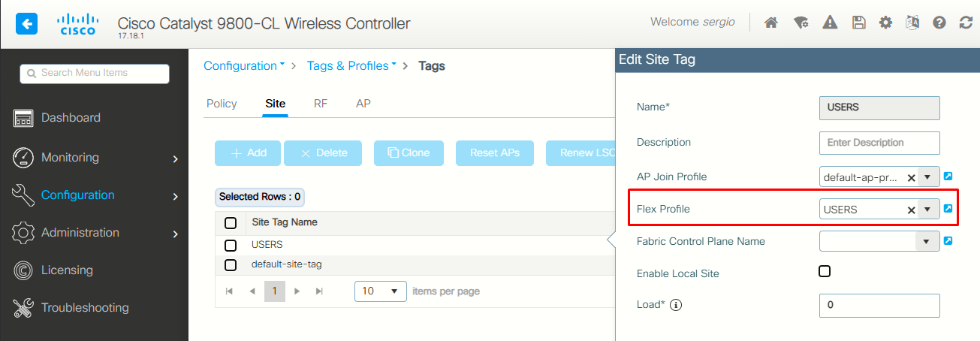Expand the Administration menu arrow
Screen dimensions: 980x341
pyautogui.click(x=175, y=234)
